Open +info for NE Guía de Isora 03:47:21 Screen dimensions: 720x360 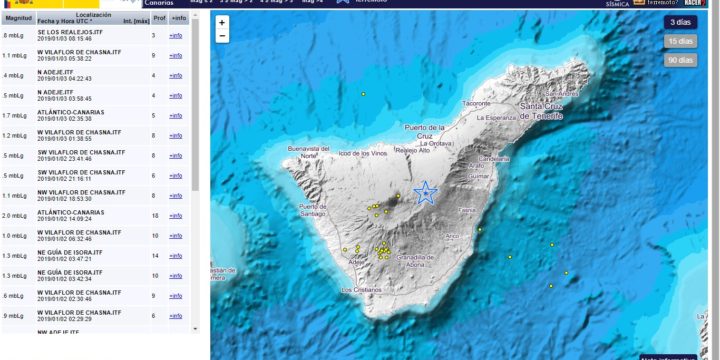[175, 256]
